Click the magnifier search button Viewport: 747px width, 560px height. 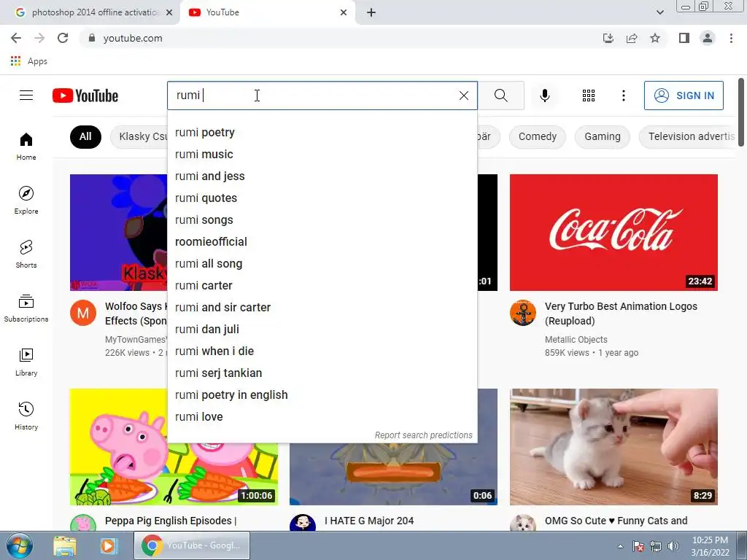coord(500,96)
